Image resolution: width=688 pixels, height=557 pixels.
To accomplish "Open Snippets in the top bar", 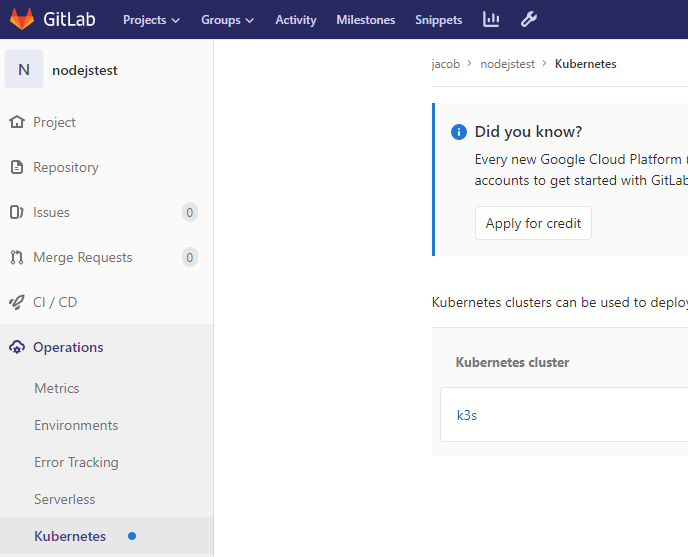I will coord(438,20).
